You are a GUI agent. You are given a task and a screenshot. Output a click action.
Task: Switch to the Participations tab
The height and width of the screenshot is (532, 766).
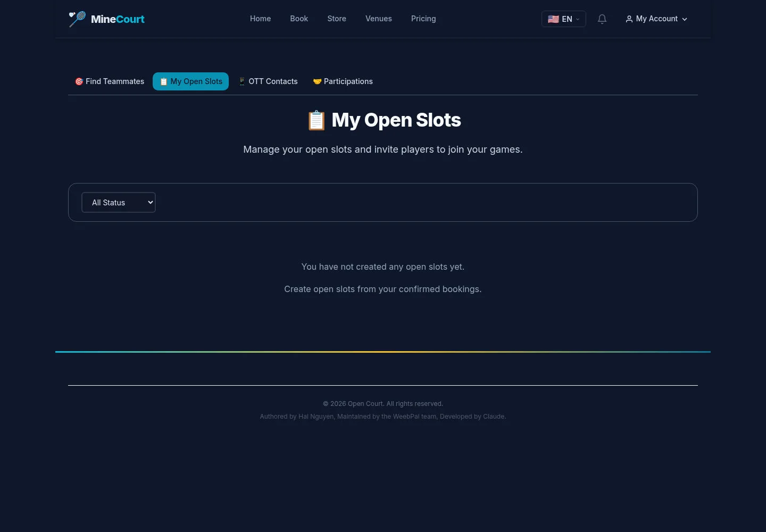[x=343, y=81]
